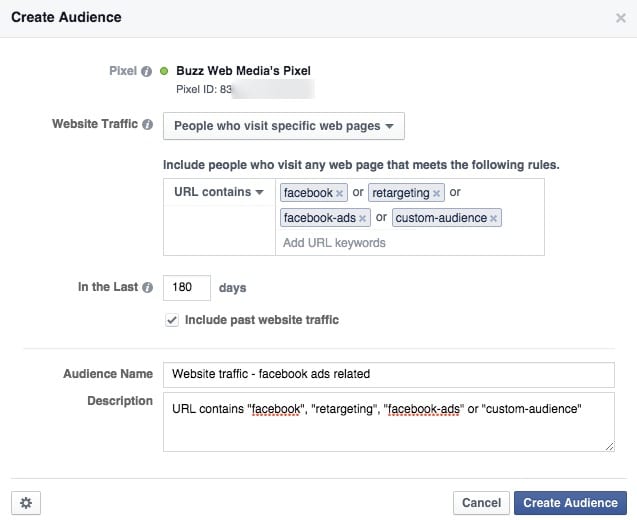Remove the 'custom-audience' keyword tag
Viewport: 637px width, 520px height.
[493, 219]
